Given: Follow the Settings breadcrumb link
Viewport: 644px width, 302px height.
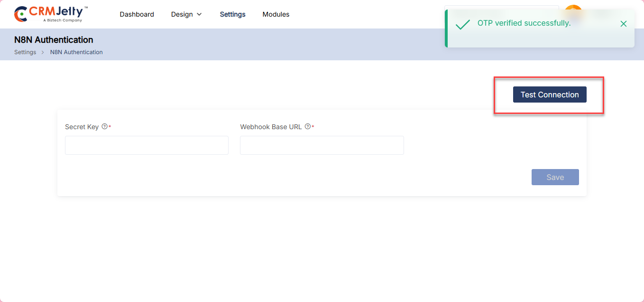Looking at the screenshot, I should click(25, 52).
